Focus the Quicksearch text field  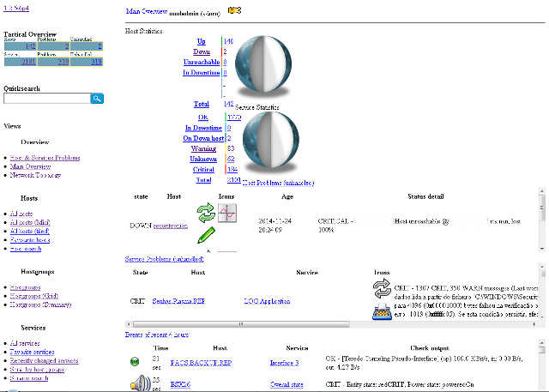[46, 100]
